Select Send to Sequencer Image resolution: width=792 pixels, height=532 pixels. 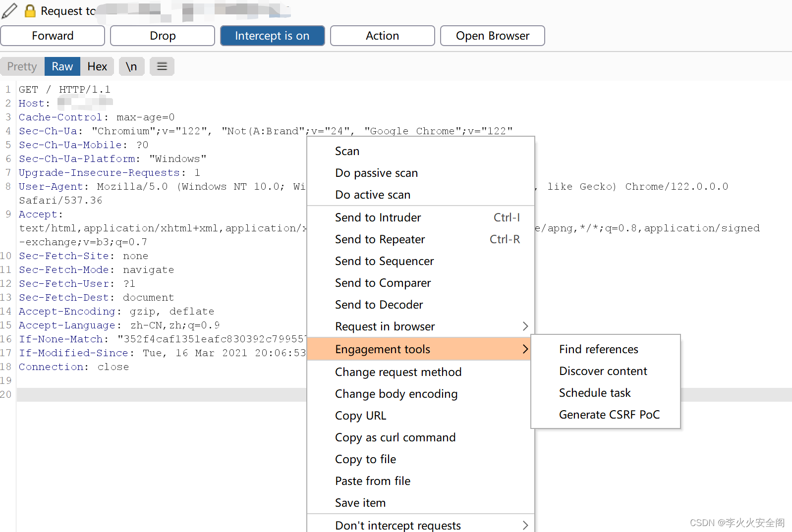click(x=421, y=261)
